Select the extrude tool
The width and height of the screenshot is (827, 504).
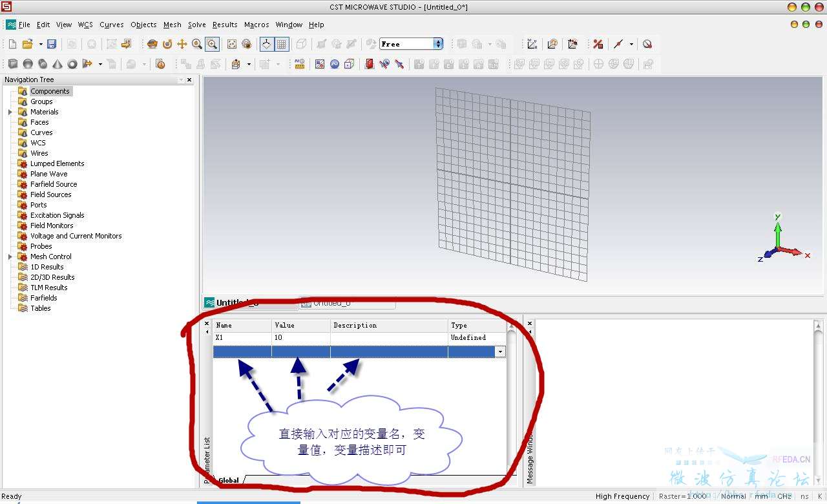click(x=88, y=64)
